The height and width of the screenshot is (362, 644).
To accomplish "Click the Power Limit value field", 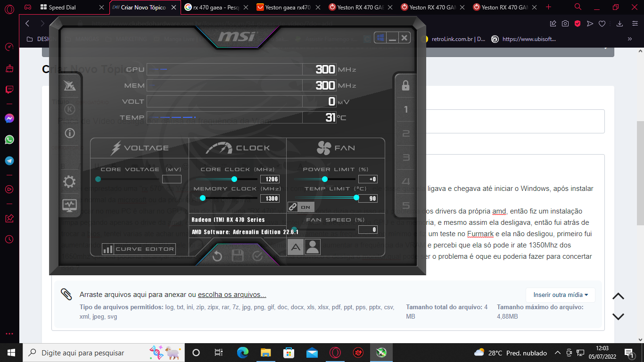I will click(368, 179).
